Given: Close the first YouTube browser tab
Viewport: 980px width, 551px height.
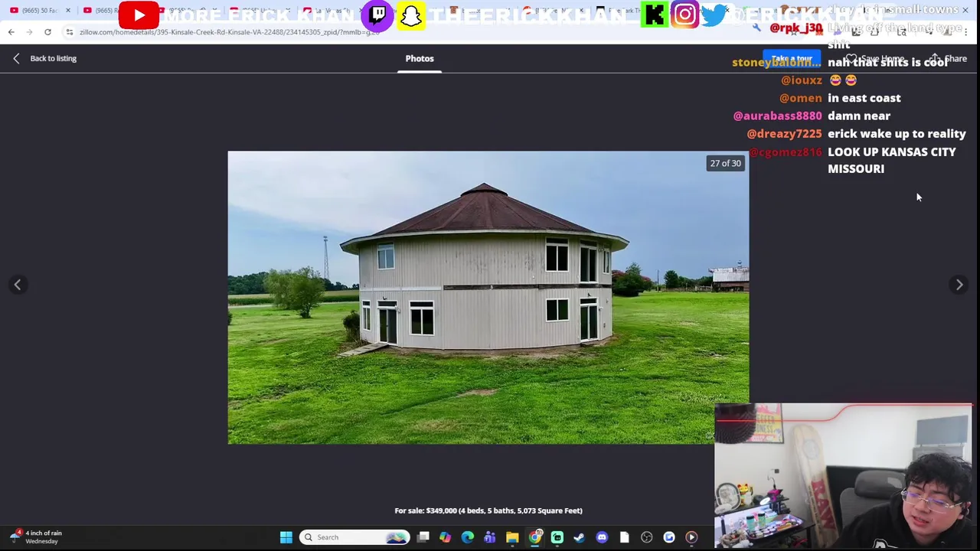Looking at the screenshot, I should [68, 10].
